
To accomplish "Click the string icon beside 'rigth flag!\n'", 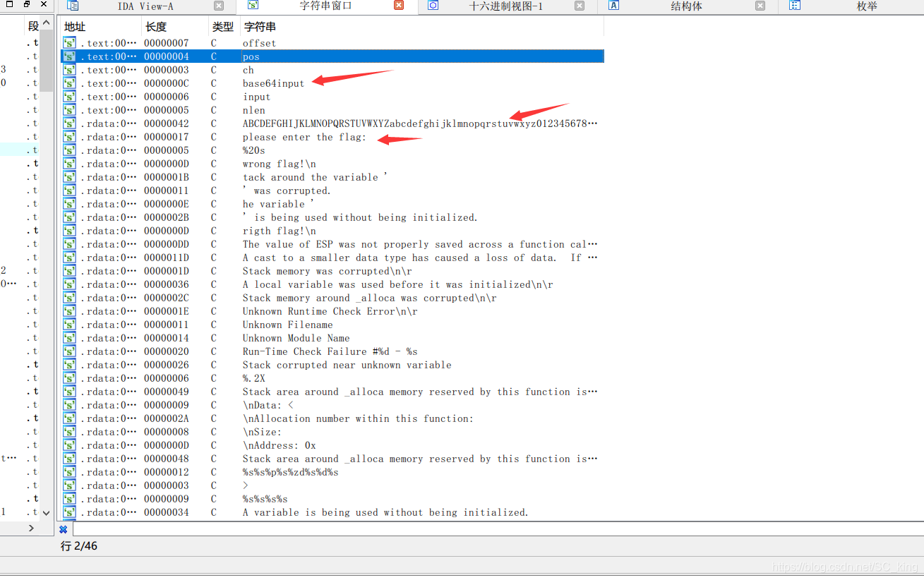I will pyautogui.click(x=69, y=231).
